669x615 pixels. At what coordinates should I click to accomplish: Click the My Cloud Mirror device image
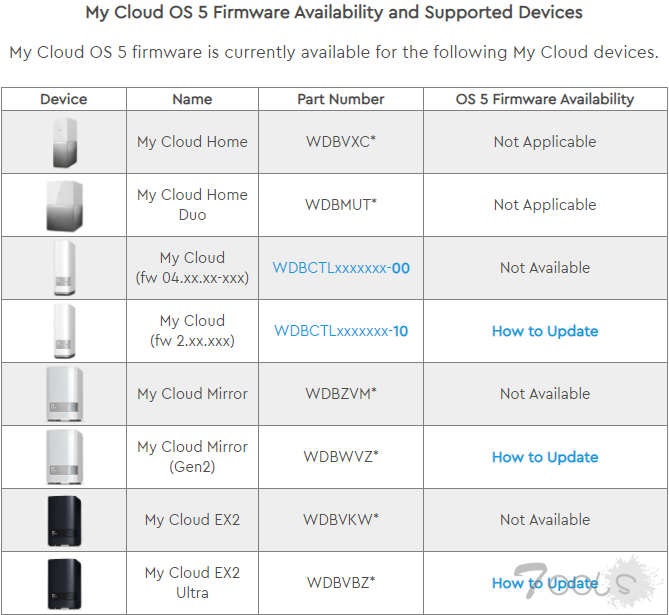pyautogui.click(x=63, y=394)
